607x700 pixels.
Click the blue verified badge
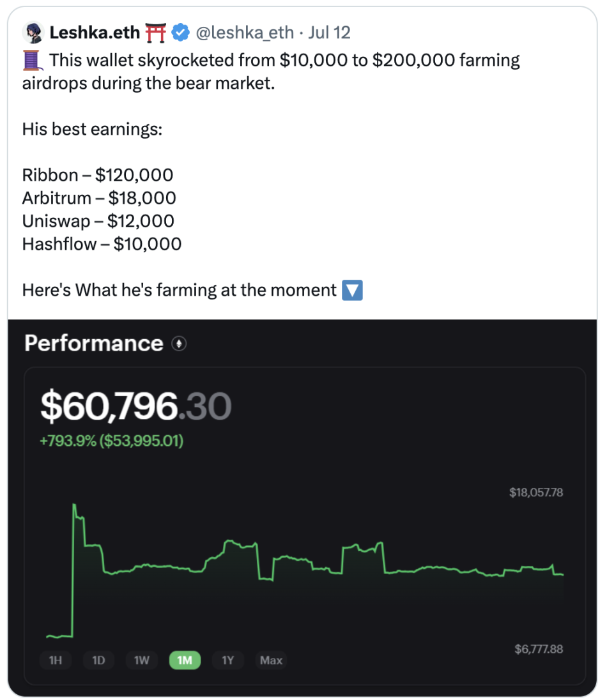(181, 32)
